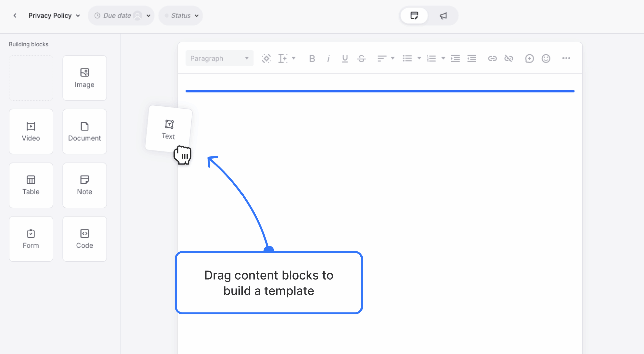Click the Building blocks heading

click(28, 44)
